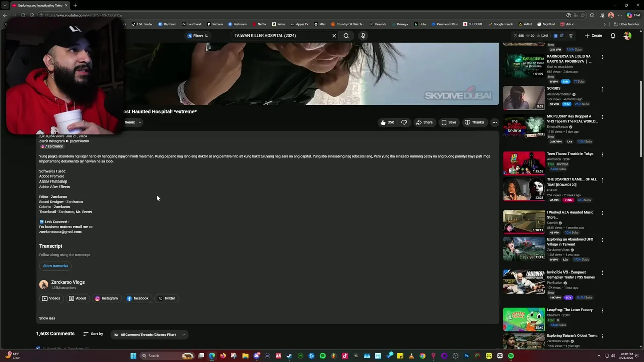Open options for Haunted Music Store video
Screen dimensions: 644x362
602,213
